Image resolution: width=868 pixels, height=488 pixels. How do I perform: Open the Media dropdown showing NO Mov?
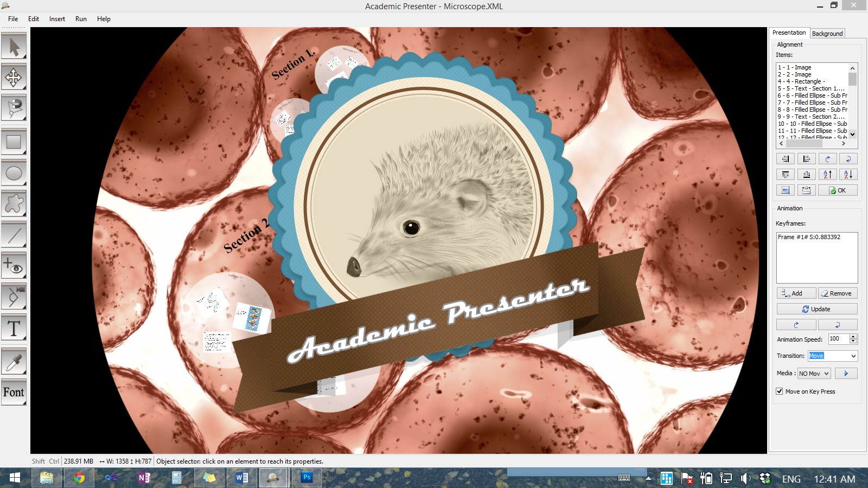(814, 374)
